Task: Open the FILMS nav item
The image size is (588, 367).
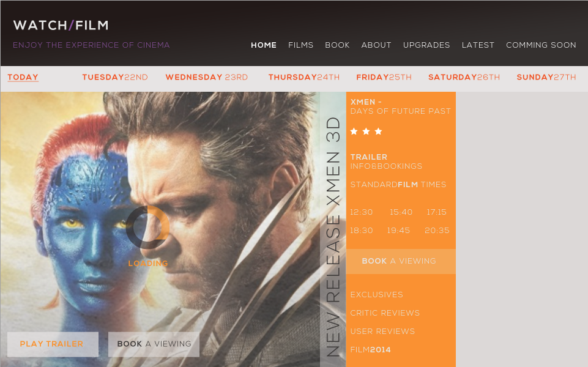Action: (x=301, y=45)
